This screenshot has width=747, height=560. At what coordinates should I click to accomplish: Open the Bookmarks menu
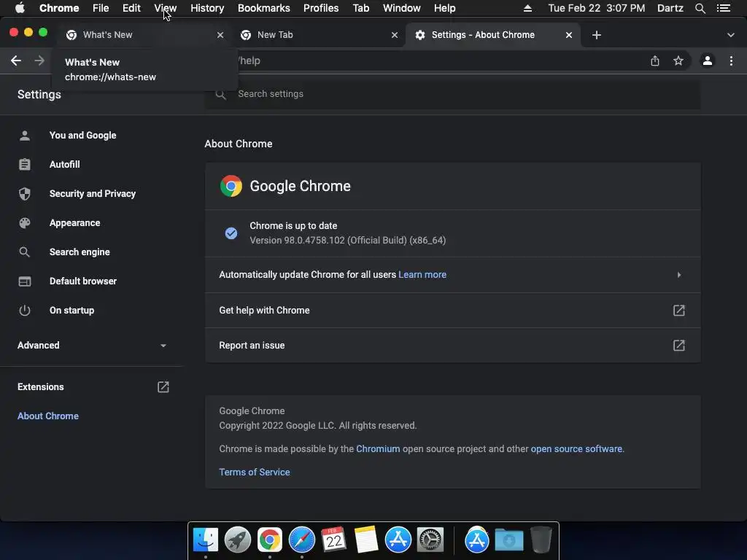264,8
